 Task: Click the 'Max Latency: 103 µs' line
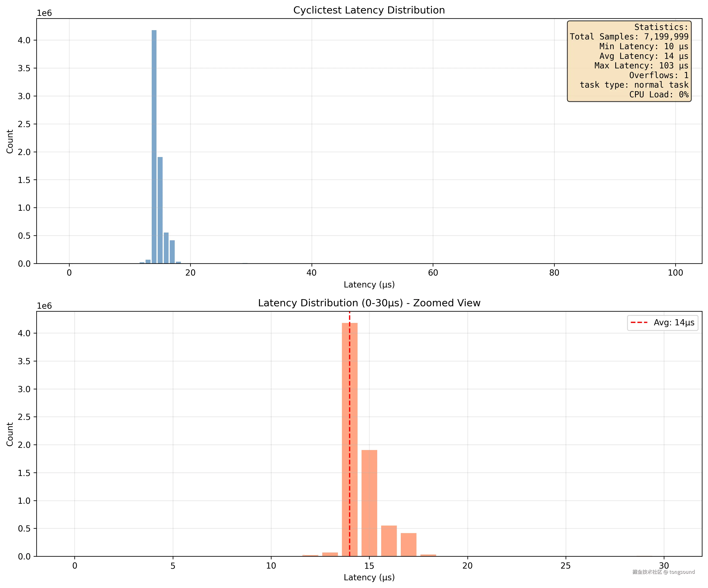641,66
